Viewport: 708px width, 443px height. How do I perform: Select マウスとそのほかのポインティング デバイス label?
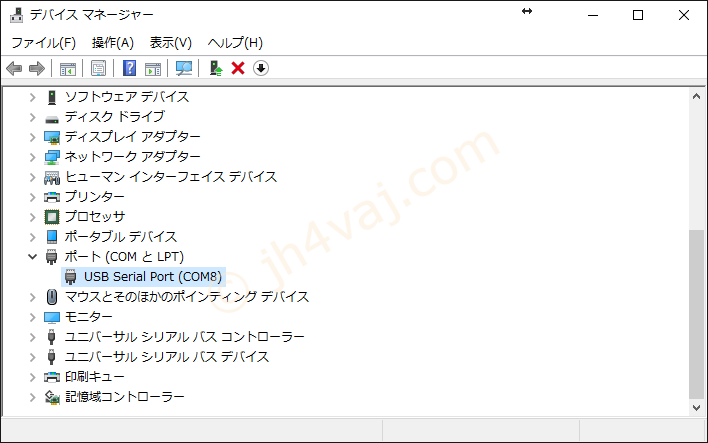point(187,297)
